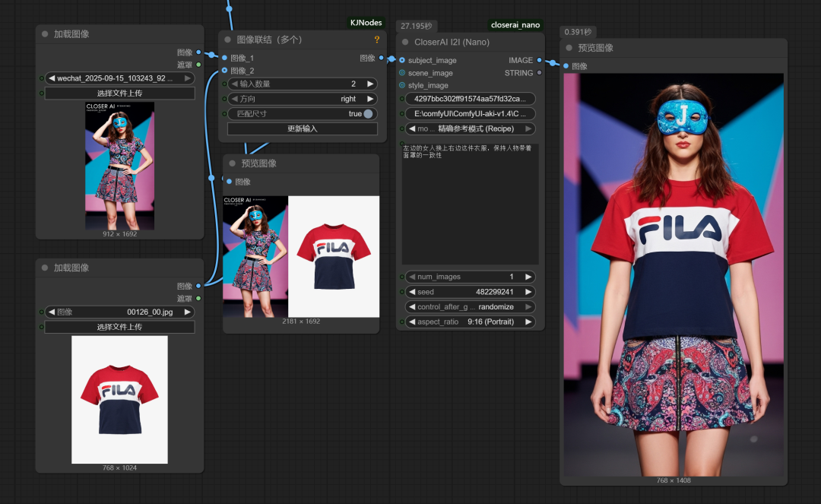The height and width of the screenshot is (504, 821).
Task: Click the KJNodes help question mark icon
Action: (377, 40)
